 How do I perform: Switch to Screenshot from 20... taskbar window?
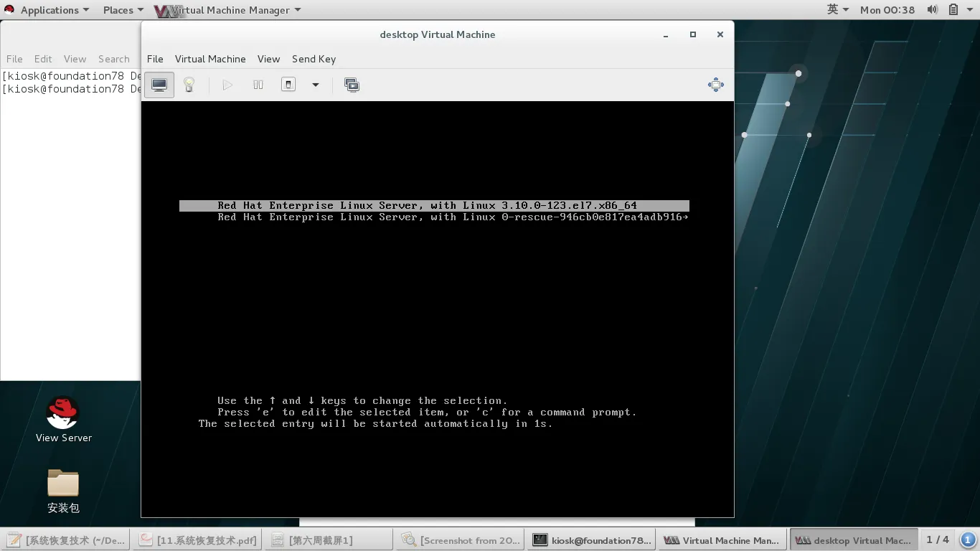coord(460,540)
